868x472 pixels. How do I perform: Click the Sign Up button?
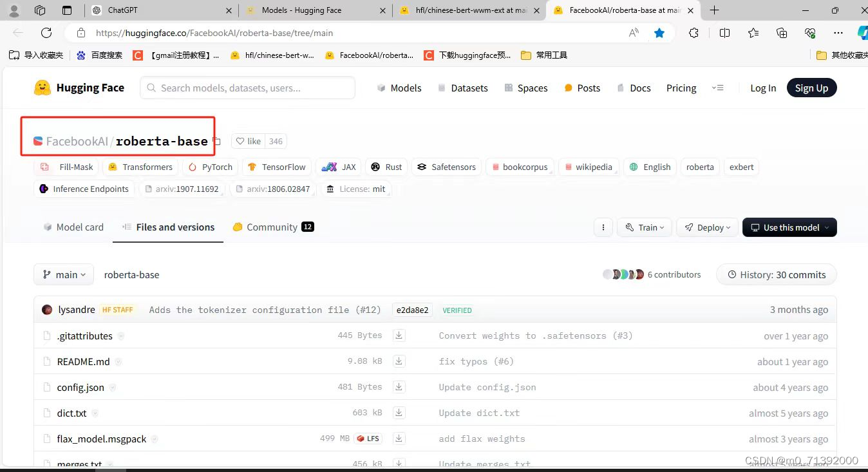(811, 88)
